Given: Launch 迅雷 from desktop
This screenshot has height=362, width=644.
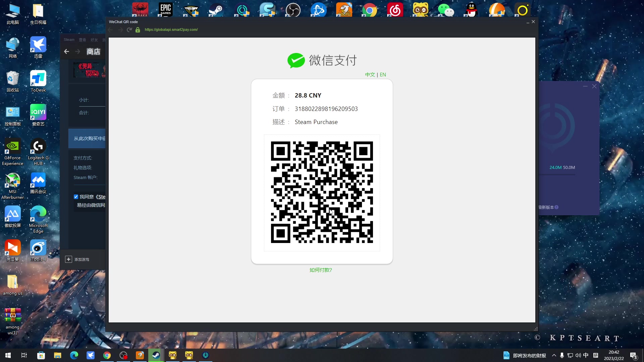Looking at the screenshot, I should [x=38, y=48].
